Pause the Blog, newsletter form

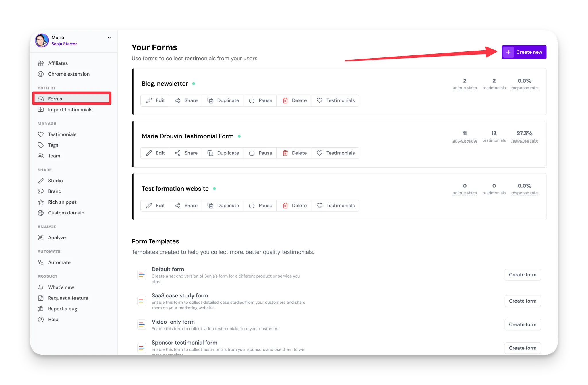[x=260, y=100]
